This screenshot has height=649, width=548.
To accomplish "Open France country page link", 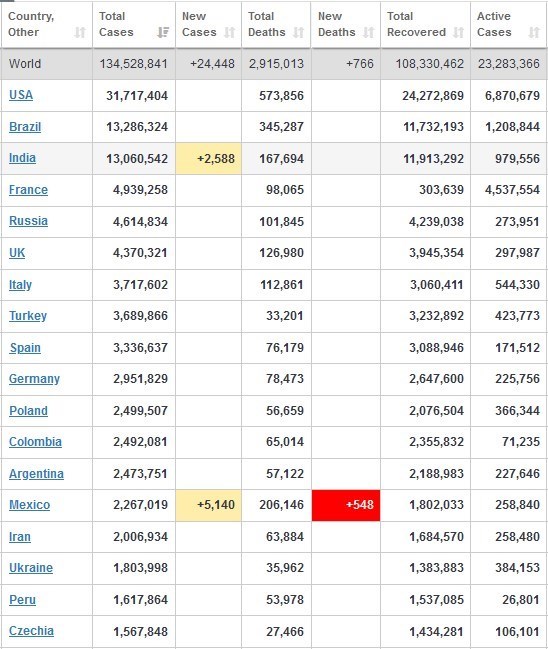I will [x=28, y=190].
